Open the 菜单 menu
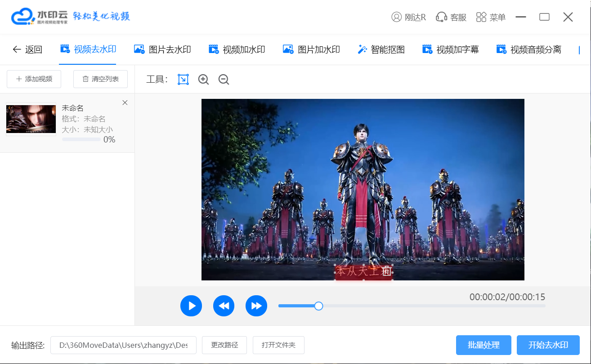The width and height of the screenshot is (591, 364). click(491, 17)
